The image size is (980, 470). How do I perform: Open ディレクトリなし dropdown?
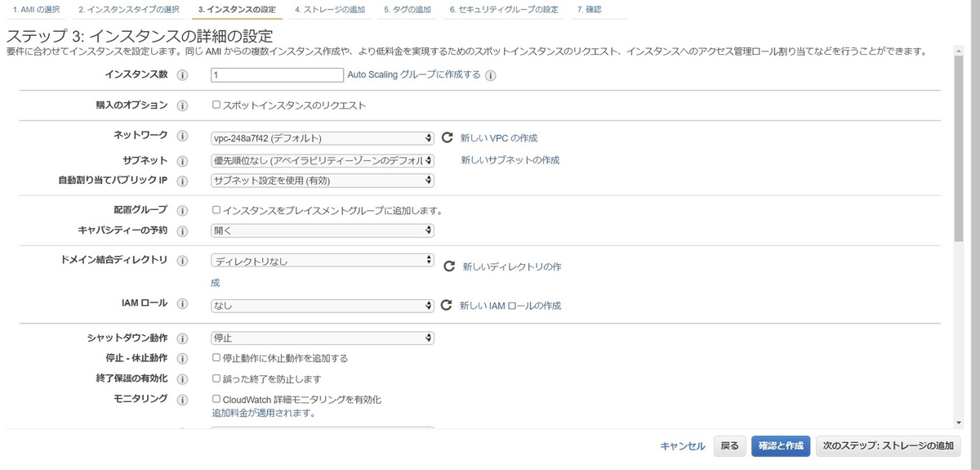point(323,261)
